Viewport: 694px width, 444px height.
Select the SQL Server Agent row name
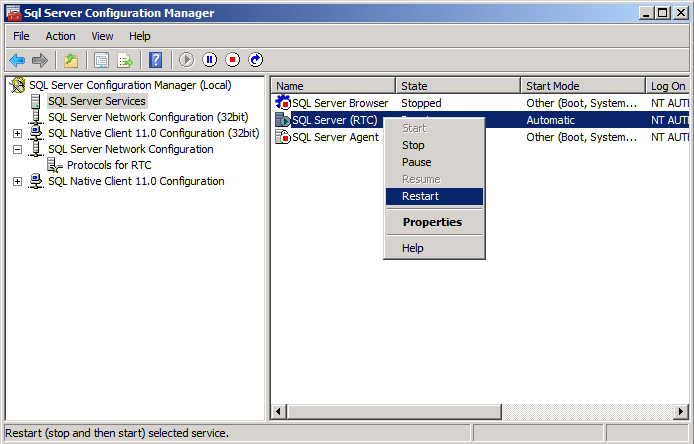click(x=335, y=137)
